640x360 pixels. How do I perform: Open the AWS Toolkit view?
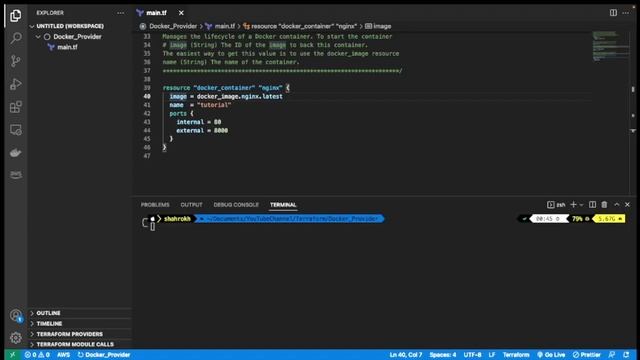pos(16,175)
